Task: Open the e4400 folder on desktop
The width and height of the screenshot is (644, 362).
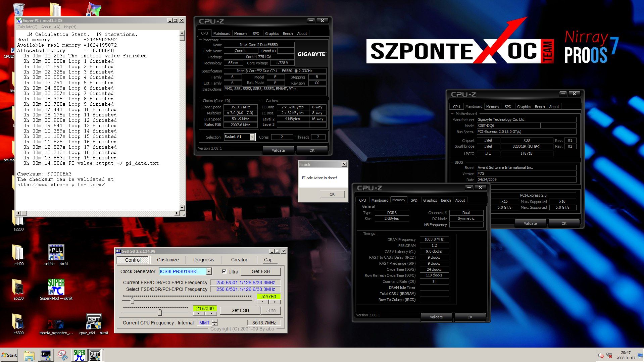Action: [x=18, y=255]
